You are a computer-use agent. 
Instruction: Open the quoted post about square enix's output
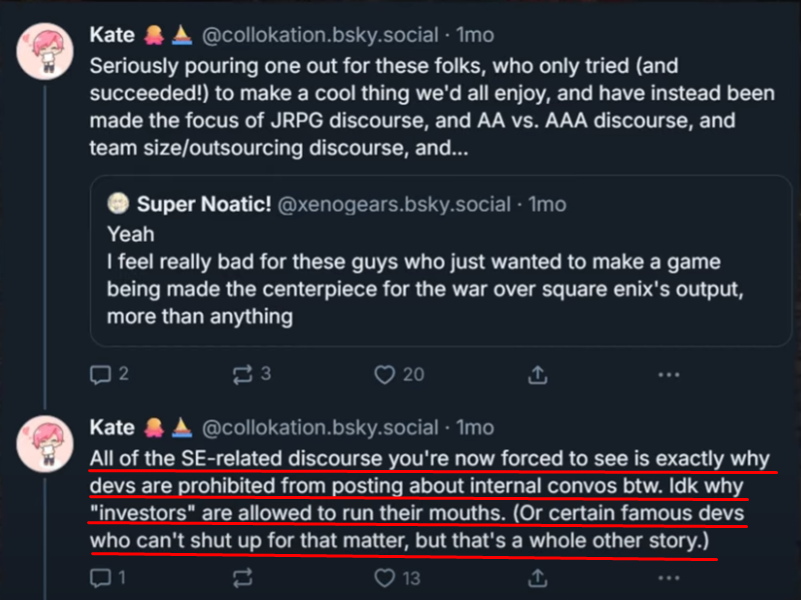tap(440, 290)
